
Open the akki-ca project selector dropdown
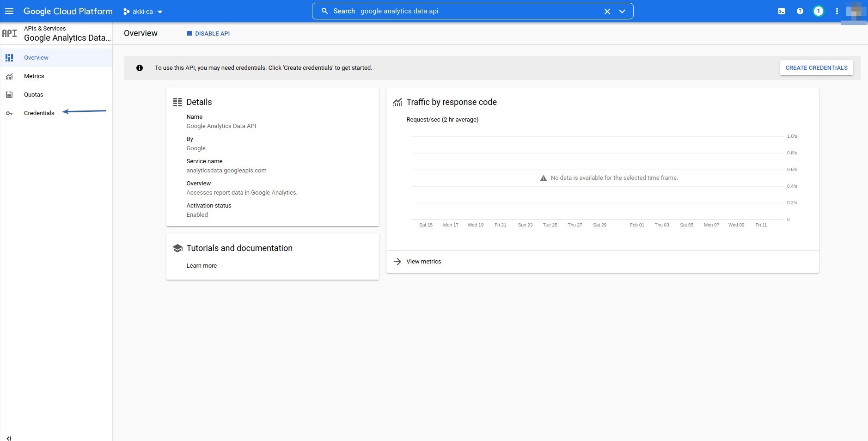pos(143,12)
